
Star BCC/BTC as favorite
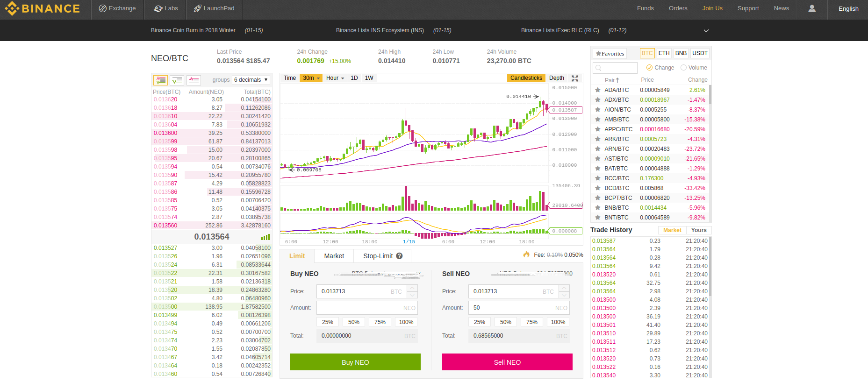coord(597,178)
